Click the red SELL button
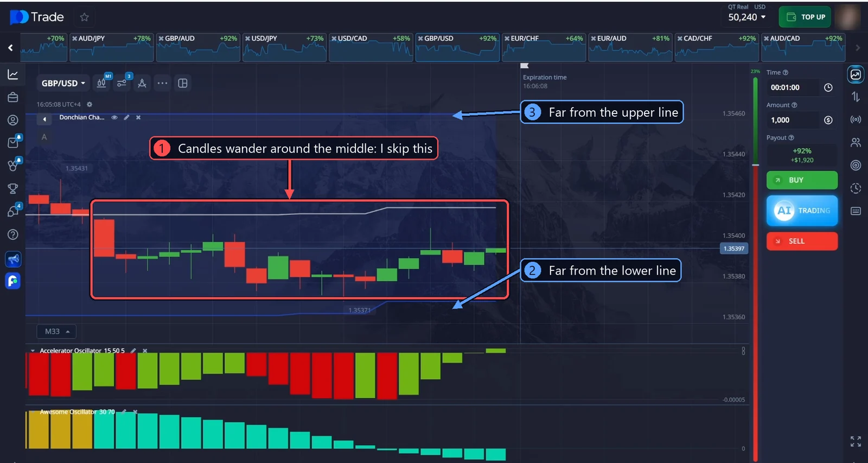 [x=802, y=241]
